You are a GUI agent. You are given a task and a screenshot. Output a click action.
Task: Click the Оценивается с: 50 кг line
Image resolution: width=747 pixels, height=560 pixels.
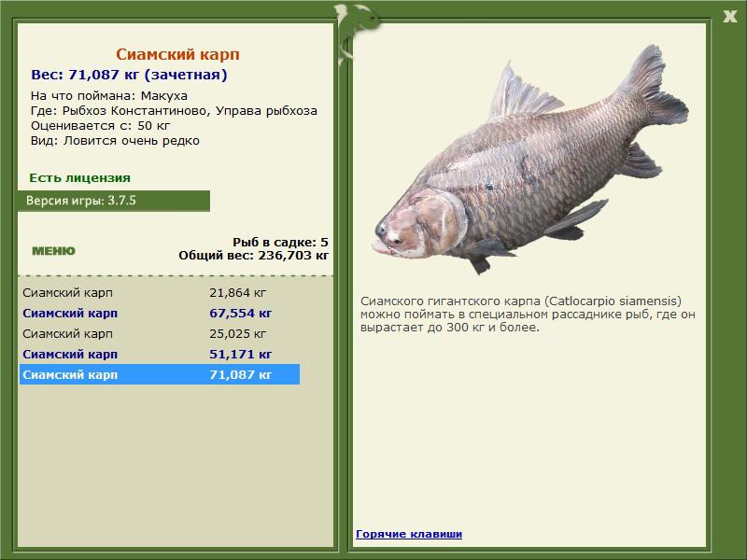tap(100, 126)
